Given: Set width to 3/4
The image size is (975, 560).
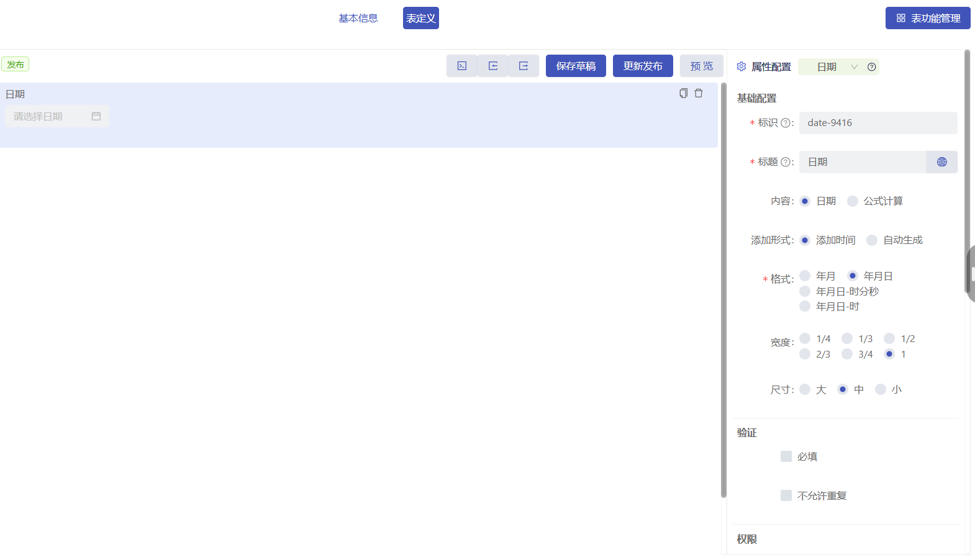Looking at the screenshot, I should (x=847, y=354).
